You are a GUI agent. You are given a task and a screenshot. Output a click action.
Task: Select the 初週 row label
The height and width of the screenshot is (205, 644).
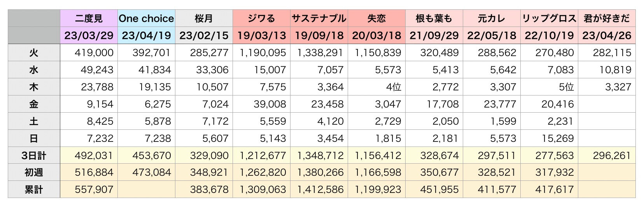[34, 172]
